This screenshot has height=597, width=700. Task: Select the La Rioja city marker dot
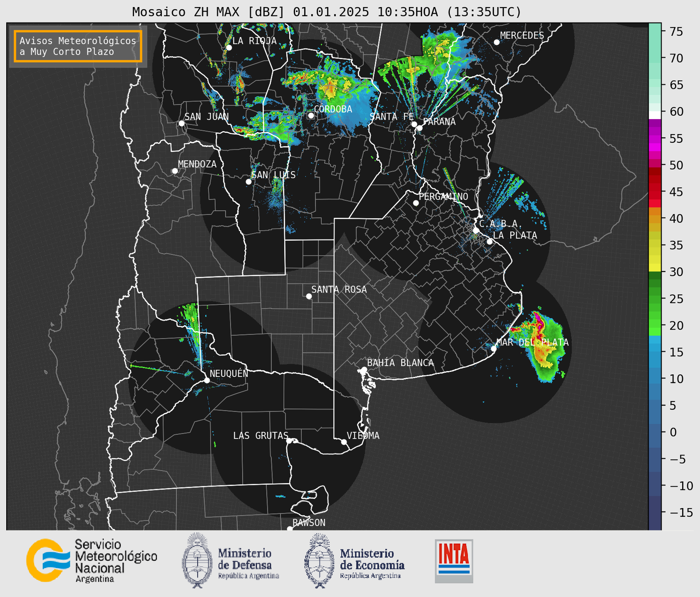[229, 48]
